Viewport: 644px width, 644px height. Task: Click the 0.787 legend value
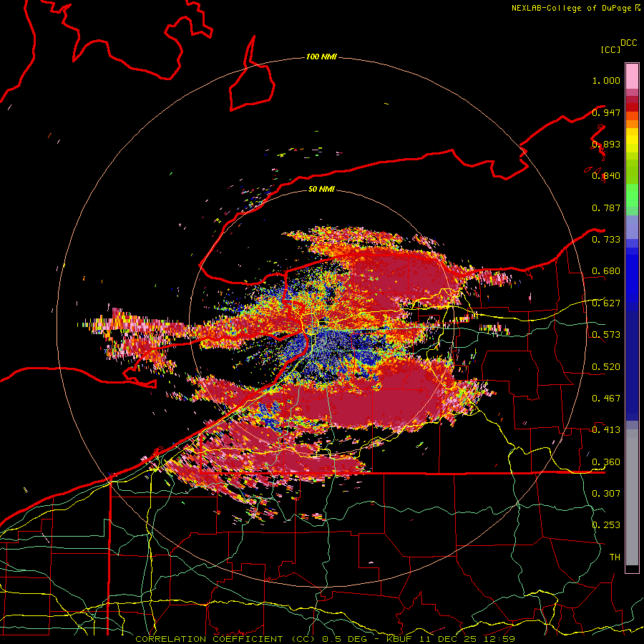pos(606,208)
